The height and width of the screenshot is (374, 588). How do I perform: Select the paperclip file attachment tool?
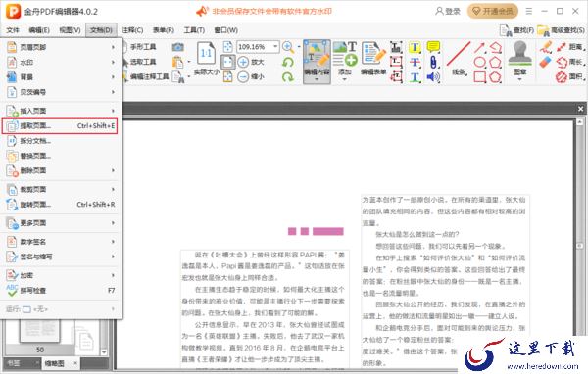tap(433, 62)
